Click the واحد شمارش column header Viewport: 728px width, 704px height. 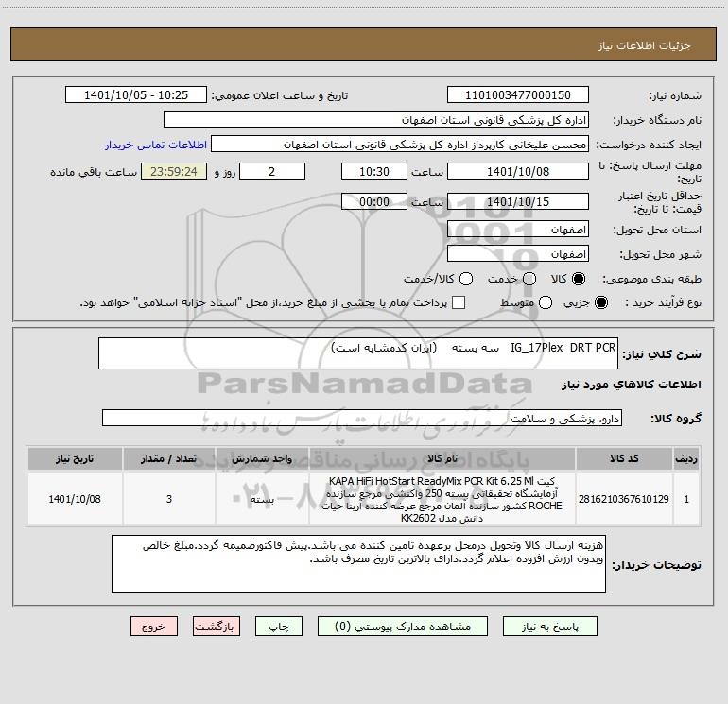[x=262, y=458]
